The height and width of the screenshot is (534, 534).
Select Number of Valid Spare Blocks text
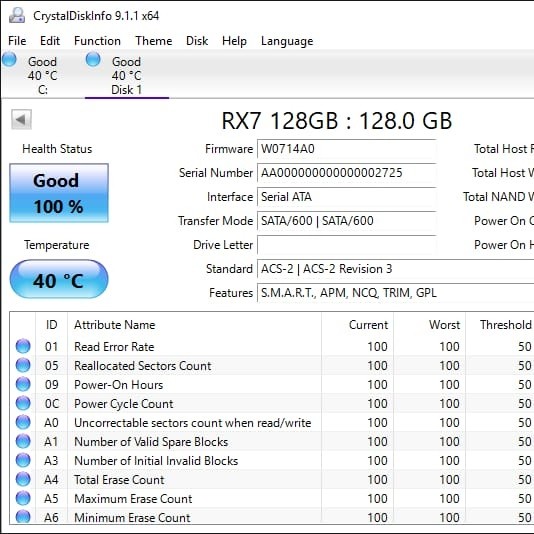tap(151, 442)
